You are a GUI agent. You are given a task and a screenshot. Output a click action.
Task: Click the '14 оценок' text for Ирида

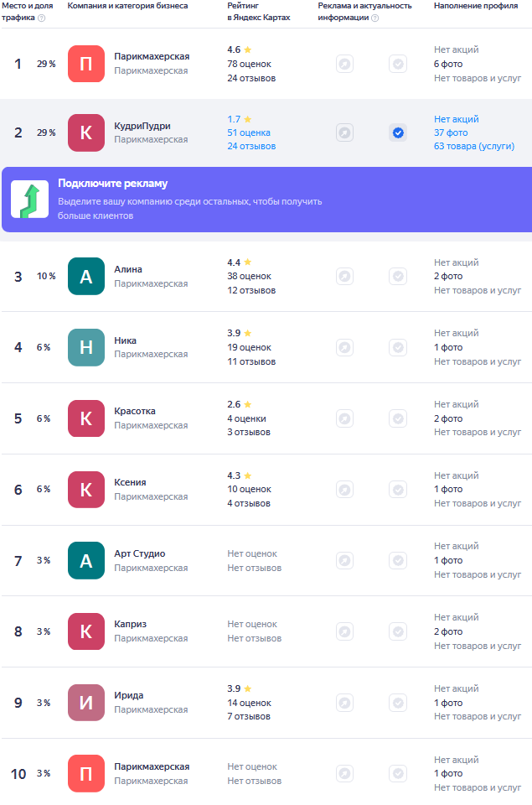(250, 703)
